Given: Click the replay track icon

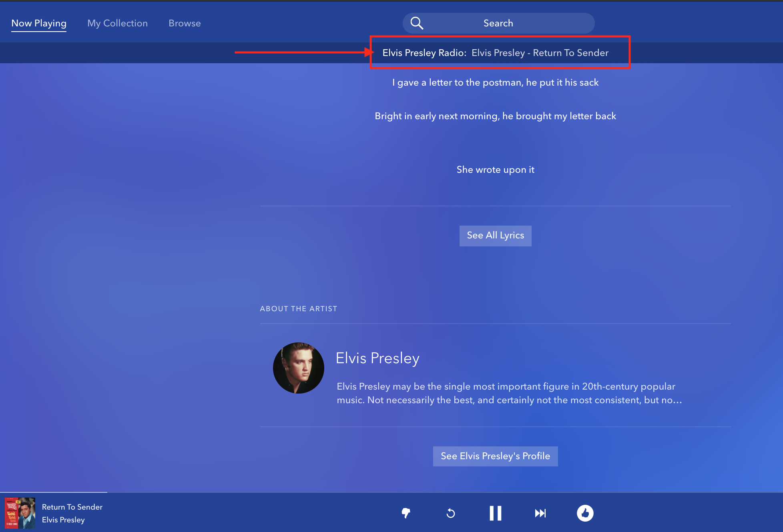Looking at the screenshot, I should coord(451,513).
